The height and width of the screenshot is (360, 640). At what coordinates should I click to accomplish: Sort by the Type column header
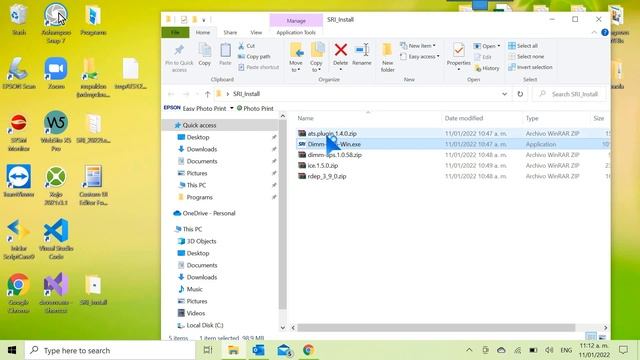pos(532,118)
